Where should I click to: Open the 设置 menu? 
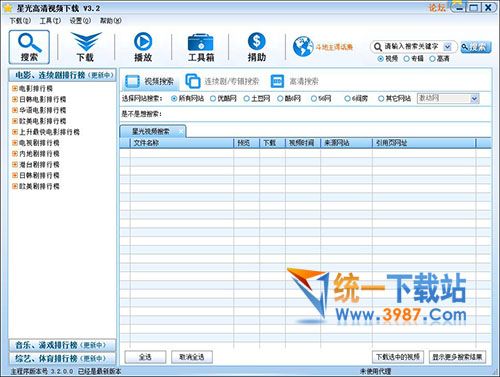pos(80,21)
